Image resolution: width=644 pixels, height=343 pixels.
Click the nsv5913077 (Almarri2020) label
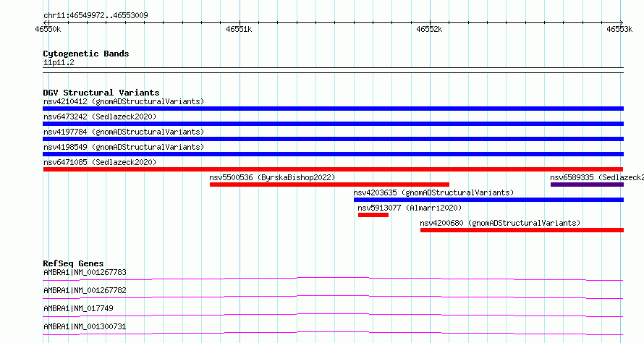(410, 208)
